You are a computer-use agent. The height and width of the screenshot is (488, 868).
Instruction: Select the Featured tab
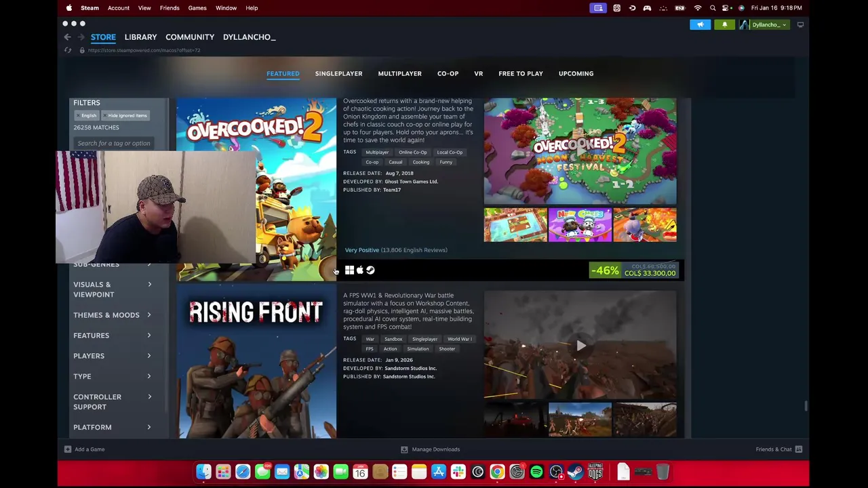(283, 73)
